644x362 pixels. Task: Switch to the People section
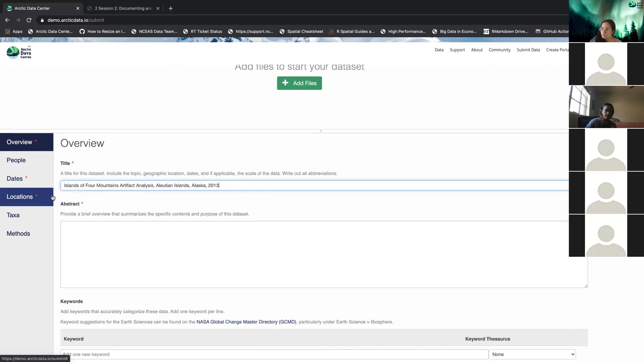click(16, 160)
